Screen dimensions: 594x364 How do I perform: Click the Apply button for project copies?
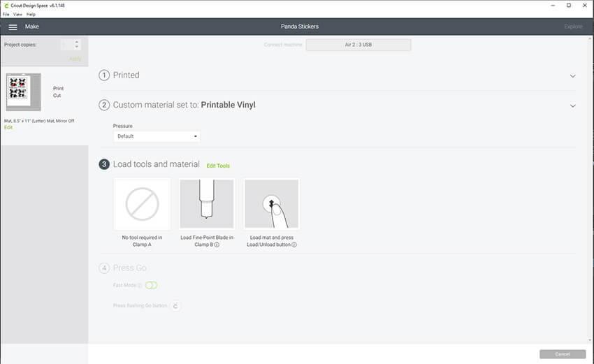coord(75,59)
